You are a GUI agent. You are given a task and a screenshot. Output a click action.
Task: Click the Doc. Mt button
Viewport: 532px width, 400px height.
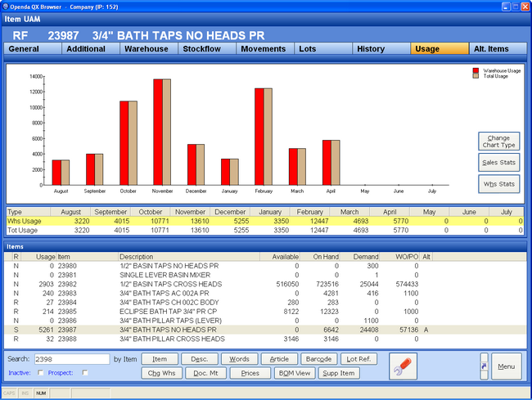click(205, 373)
